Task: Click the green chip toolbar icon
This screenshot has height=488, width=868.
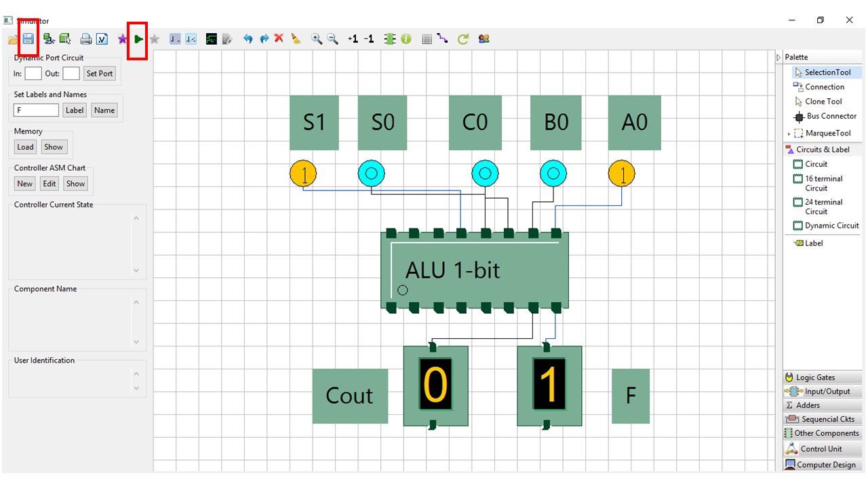Action: (x=390, y=39)
